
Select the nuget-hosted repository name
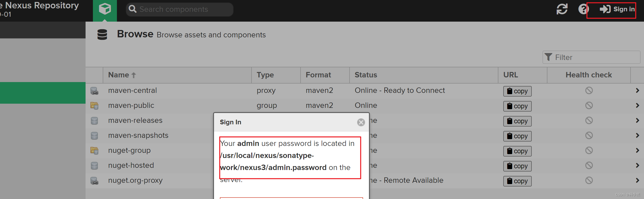[131, 165]
